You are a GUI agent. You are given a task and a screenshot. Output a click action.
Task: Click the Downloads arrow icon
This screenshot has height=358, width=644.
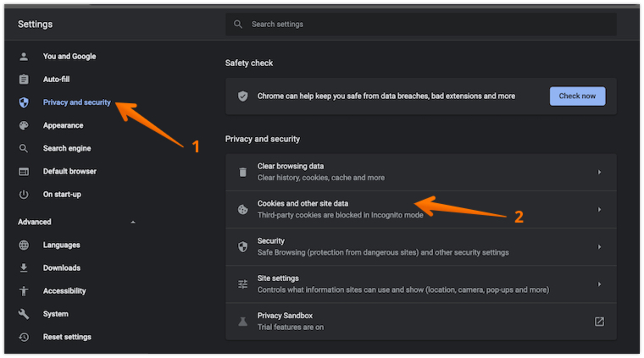(24, 268)
